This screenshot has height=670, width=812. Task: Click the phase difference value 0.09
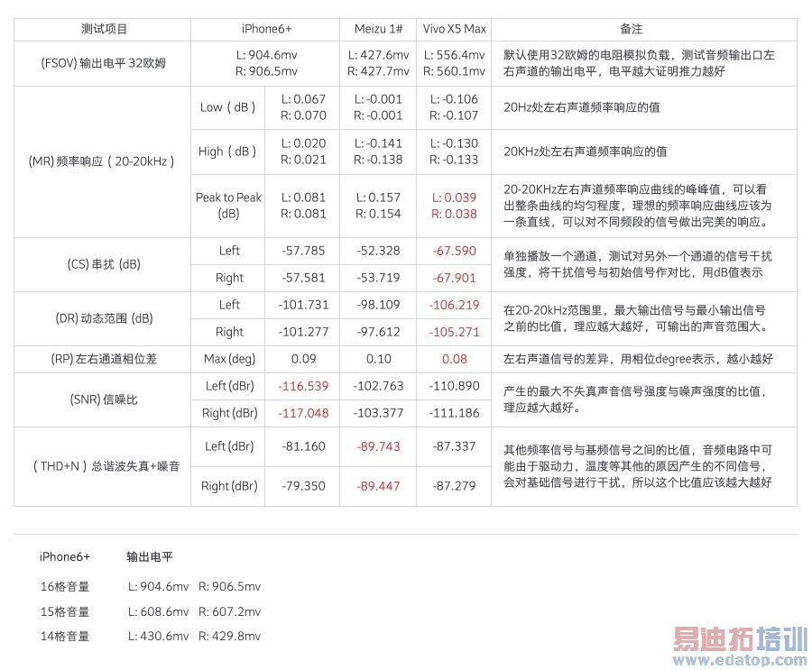point(303,359)
